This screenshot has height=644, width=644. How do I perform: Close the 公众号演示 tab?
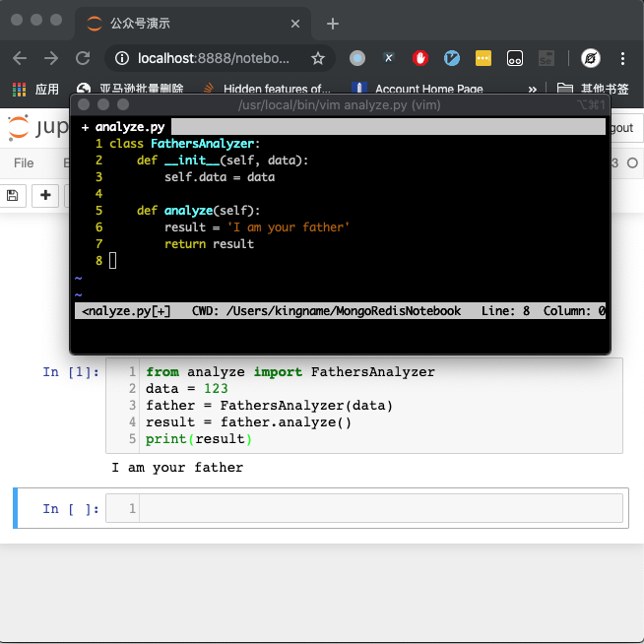pyautogui.click(x=294, y=24)
